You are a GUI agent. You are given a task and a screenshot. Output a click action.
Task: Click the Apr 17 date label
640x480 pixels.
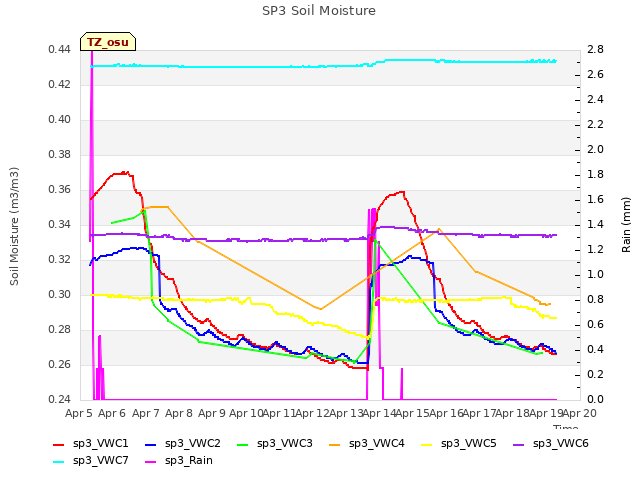(x=480, y=413)
